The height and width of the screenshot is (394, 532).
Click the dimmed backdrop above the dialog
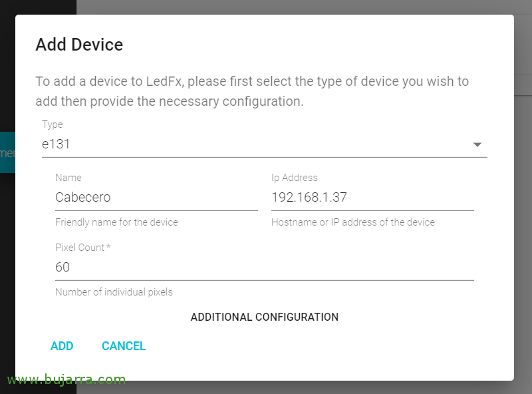click(299, 7)
